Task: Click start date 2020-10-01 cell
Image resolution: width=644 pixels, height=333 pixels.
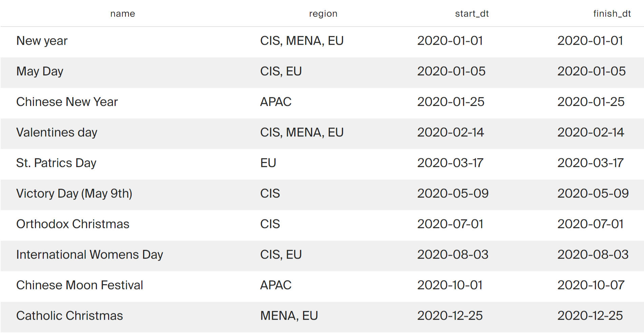Action: [x=450, y=285]
